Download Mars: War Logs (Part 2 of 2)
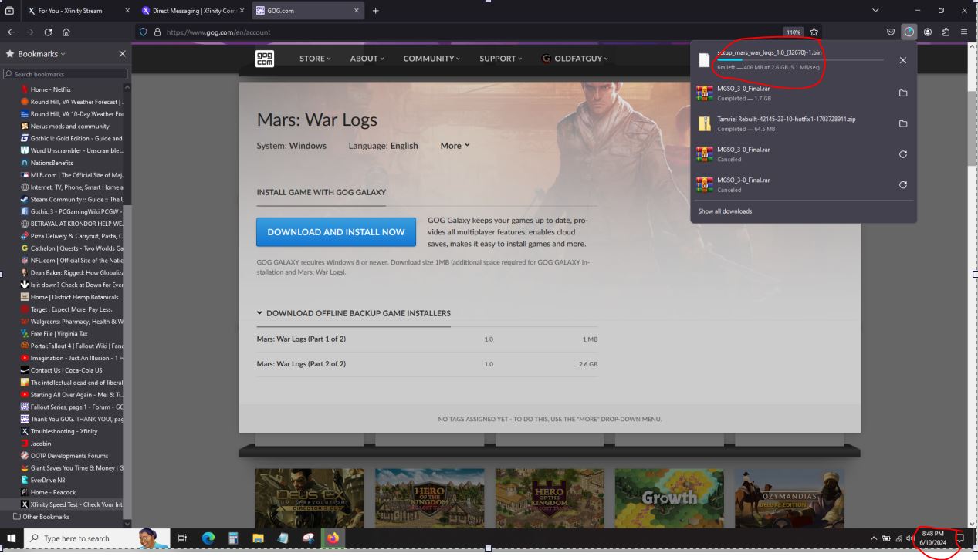The image size is (978, 560). [301, 364]
